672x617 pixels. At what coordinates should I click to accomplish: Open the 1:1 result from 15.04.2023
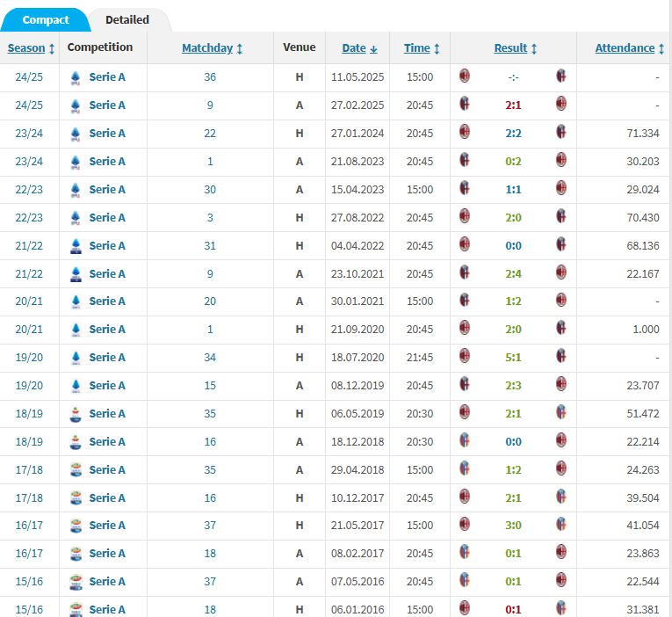(x=513, y=190)
